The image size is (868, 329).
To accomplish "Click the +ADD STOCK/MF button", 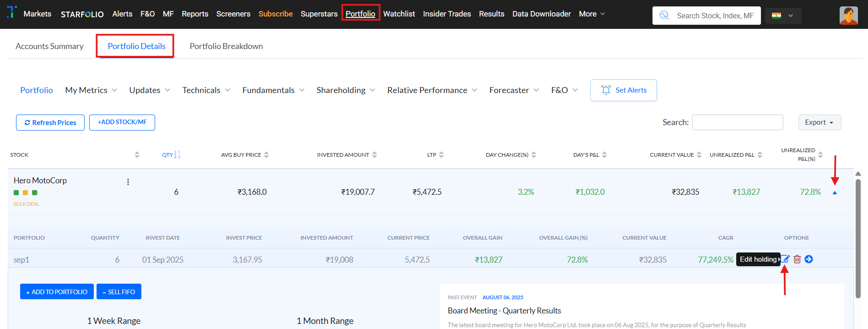I will [122, 122].
